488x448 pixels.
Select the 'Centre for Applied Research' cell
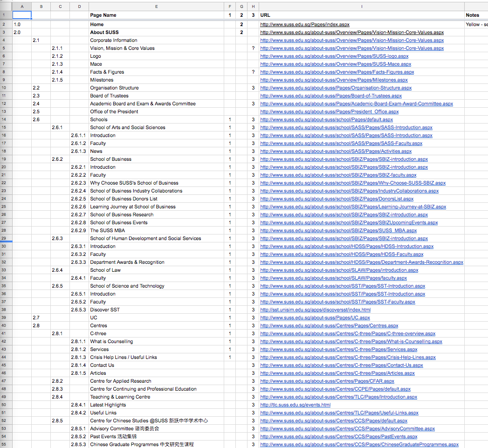[x=156, y=381]
